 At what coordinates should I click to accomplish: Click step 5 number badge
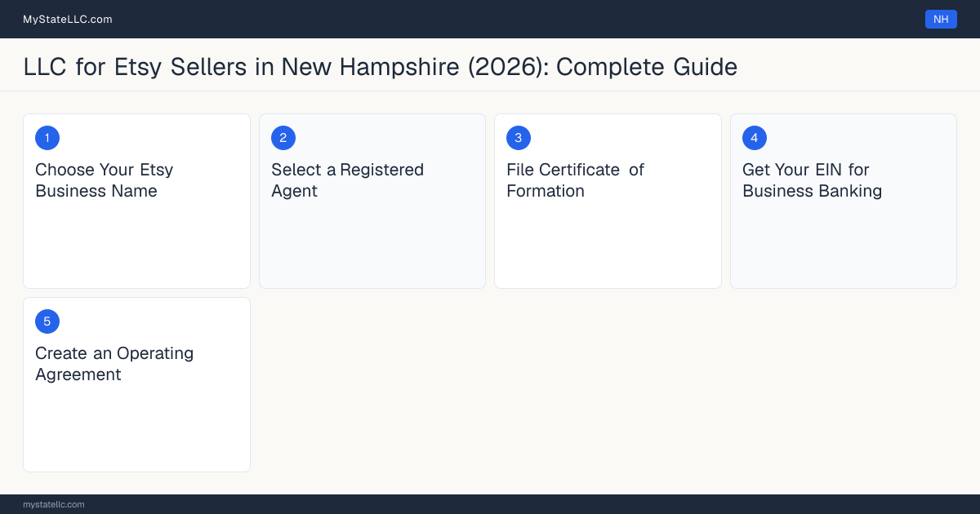pos(47,321)
